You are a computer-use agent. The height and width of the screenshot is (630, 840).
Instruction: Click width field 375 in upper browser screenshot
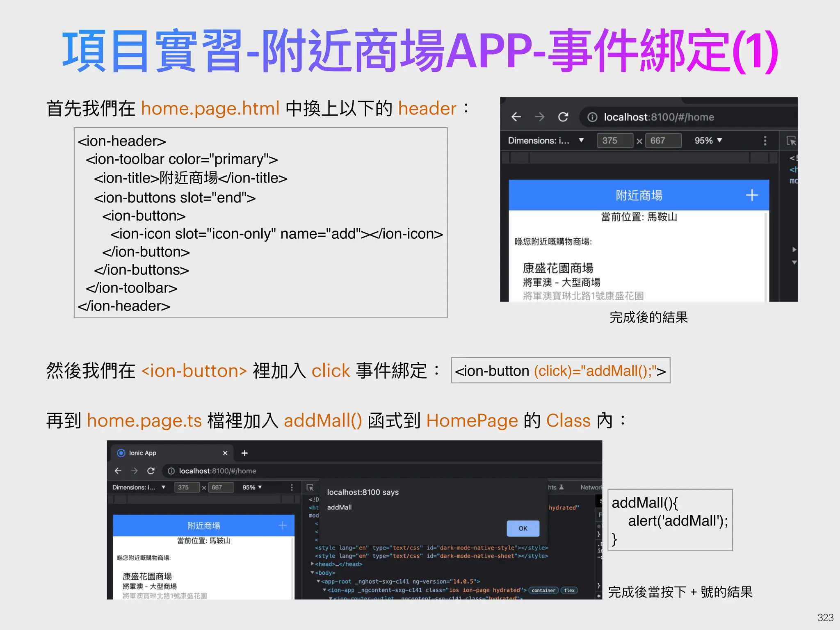click(x=615, y=141)
